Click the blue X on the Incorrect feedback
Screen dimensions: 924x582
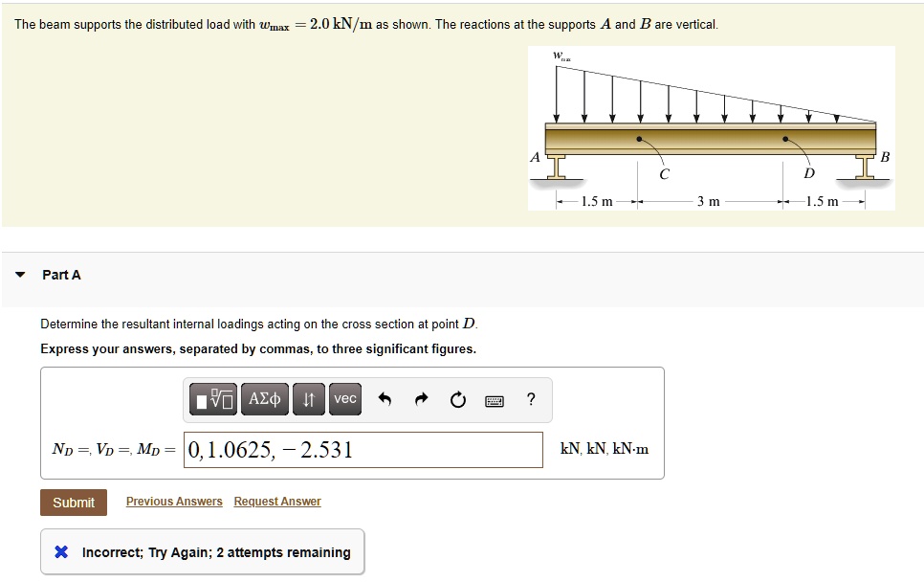click(x=60, y=551)
